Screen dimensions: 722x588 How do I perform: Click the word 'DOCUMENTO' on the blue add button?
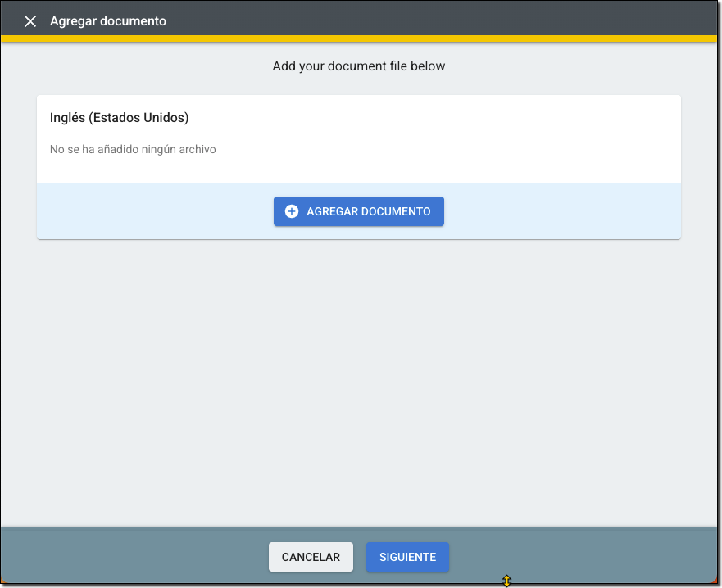point(392,211)
